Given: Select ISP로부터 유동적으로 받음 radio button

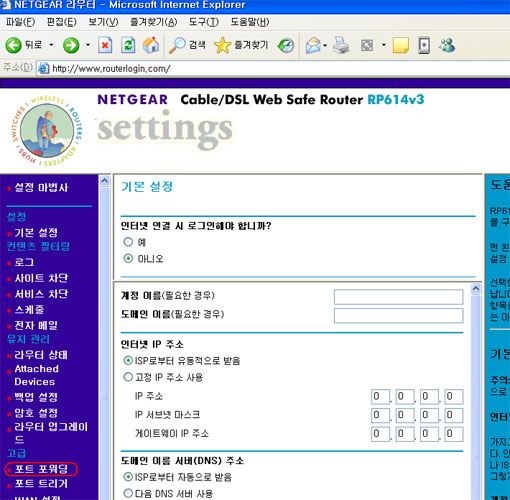Looking at the screenshot, I should click(128, 360).
